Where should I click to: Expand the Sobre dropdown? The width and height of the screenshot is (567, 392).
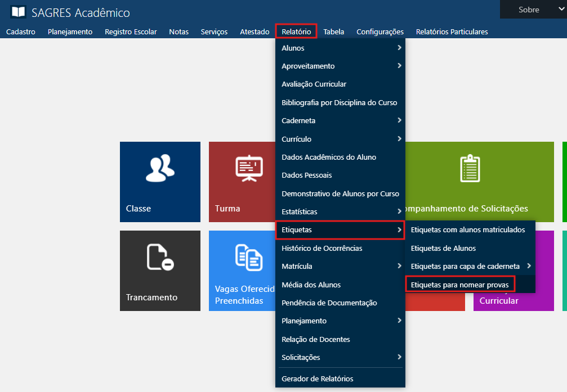[533, 10]
